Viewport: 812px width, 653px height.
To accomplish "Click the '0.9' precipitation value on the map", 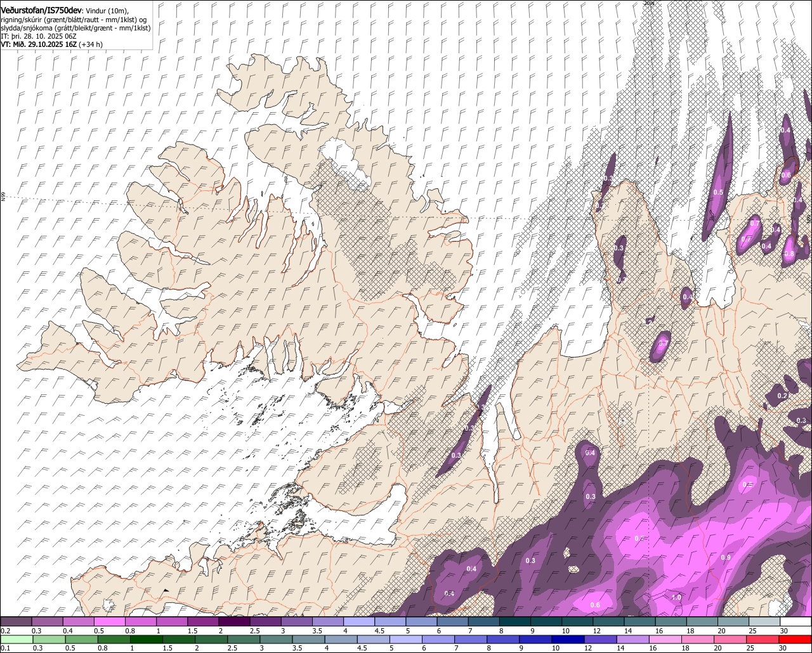I will (726, 557).
